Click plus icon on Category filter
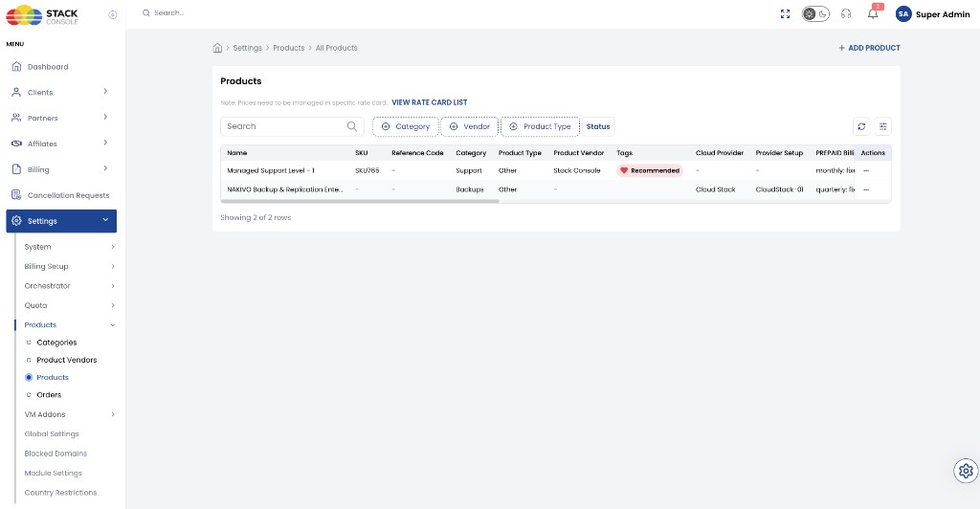 (x=386, y=126)
